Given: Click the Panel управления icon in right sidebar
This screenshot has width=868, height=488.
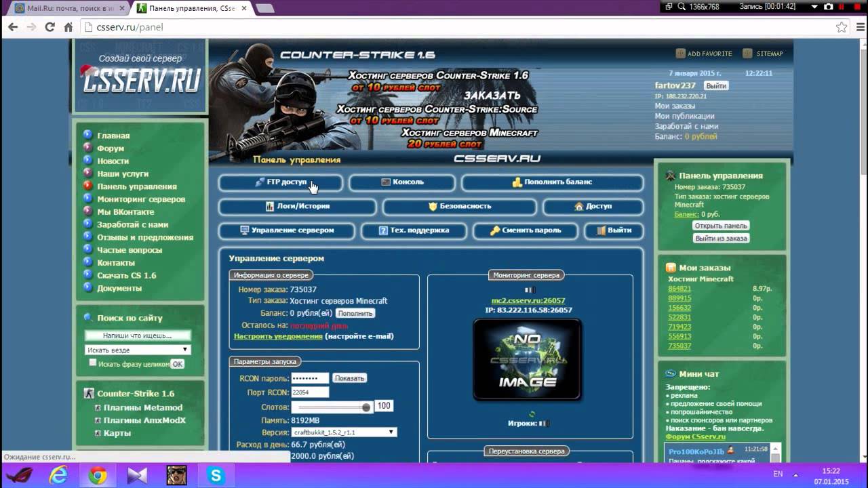Looking at the screenshot, I should click(671, 176).
